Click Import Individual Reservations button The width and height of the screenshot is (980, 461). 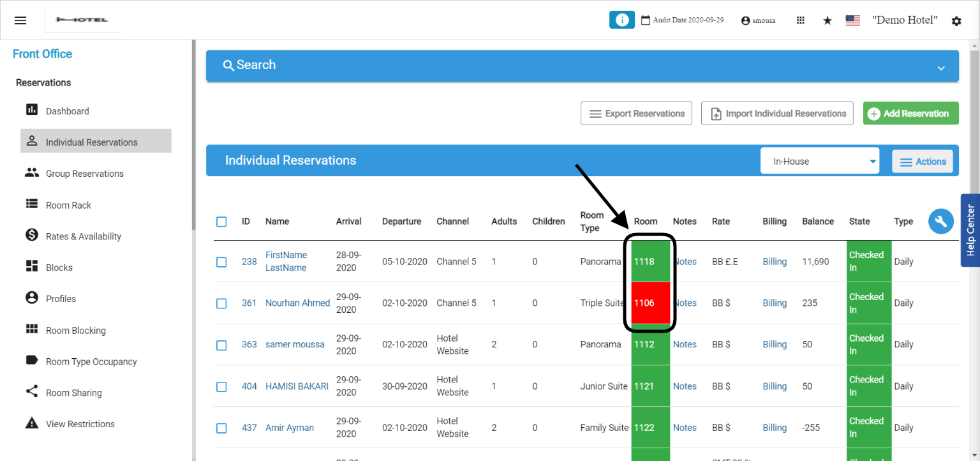[x=777, y=113]
